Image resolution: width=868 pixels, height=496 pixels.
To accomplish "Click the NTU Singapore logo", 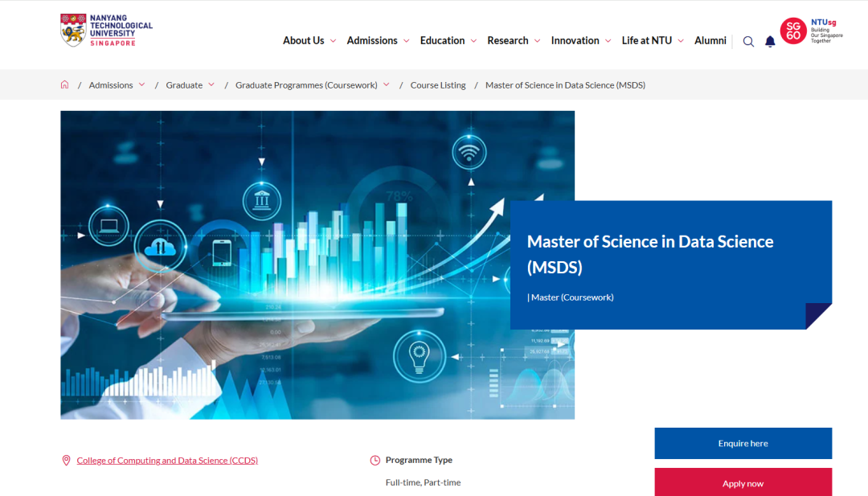I will (x=106, y=30).
